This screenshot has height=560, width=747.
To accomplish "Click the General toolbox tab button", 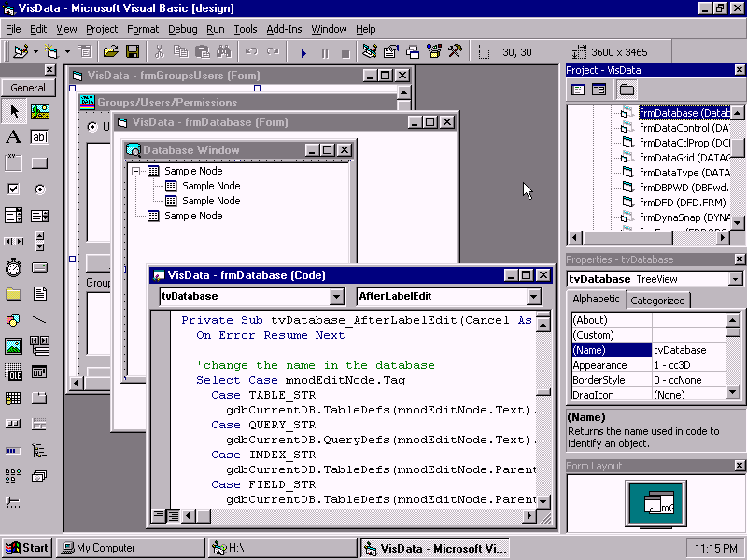I will click(28, 88).
